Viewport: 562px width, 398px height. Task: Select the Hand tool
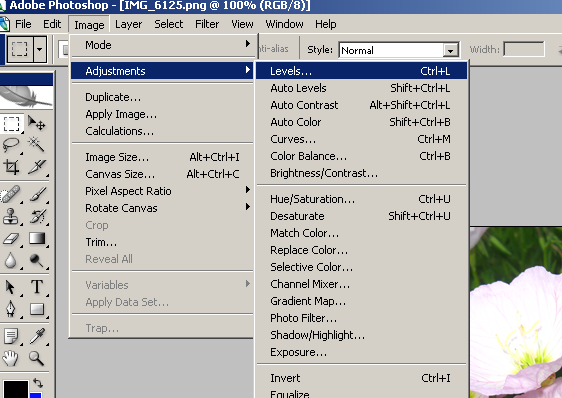(10, 358)
